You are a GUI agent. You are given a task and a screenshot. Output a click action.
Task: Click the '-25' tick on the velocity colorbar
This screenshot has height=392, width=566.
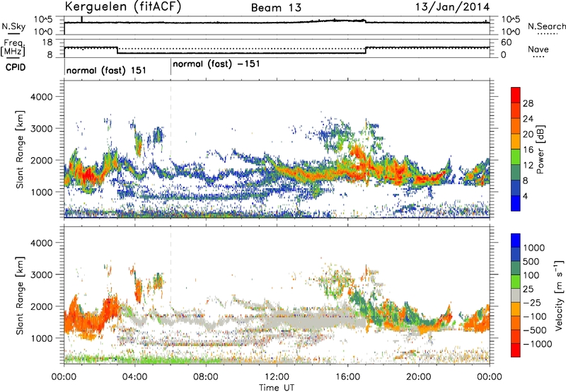(532, 302)
